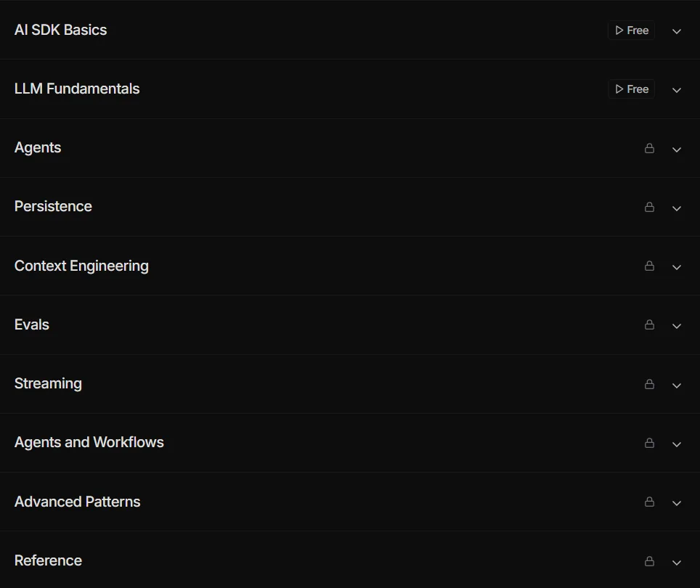This screenshot has height=588, width=700.
Task: Expand the Evals section arrow
Action: [677, 326]
